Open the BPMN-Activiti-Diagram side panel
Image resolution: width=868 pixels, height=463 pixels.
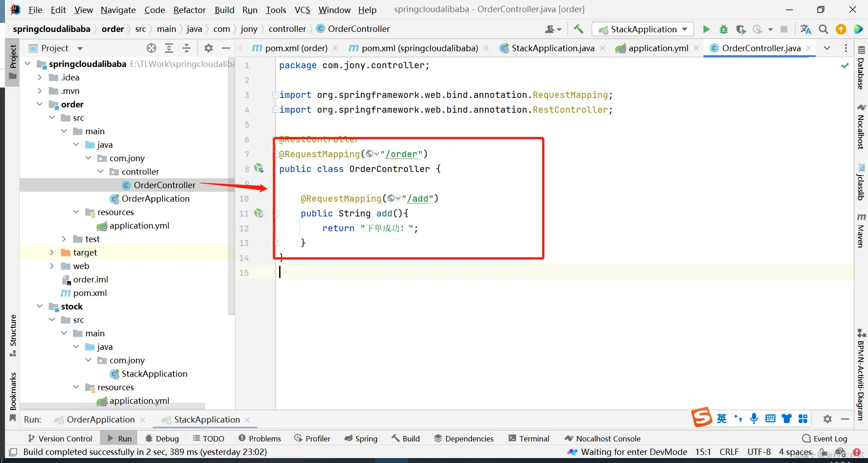[861, 375]
